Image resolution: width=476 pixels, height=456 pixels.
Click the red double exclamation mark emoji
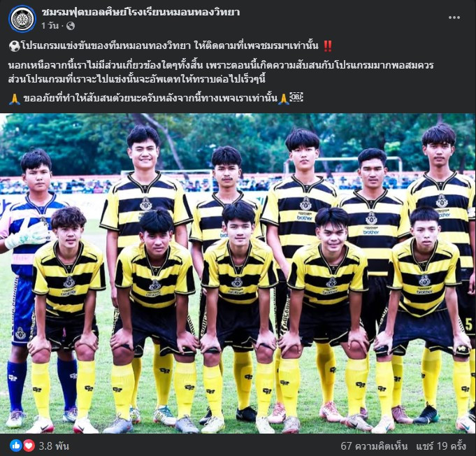pyautogui.click(x=328, y=46)
